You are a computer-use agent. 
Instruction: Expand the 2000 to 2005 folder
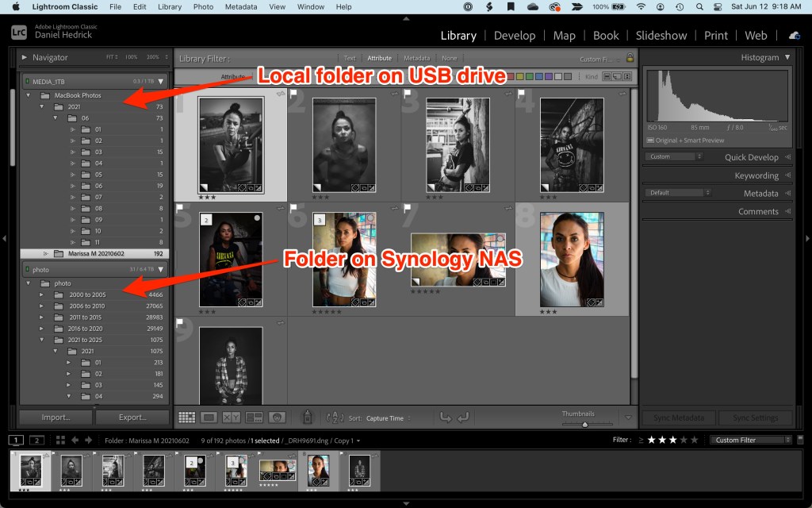[42, 294]
